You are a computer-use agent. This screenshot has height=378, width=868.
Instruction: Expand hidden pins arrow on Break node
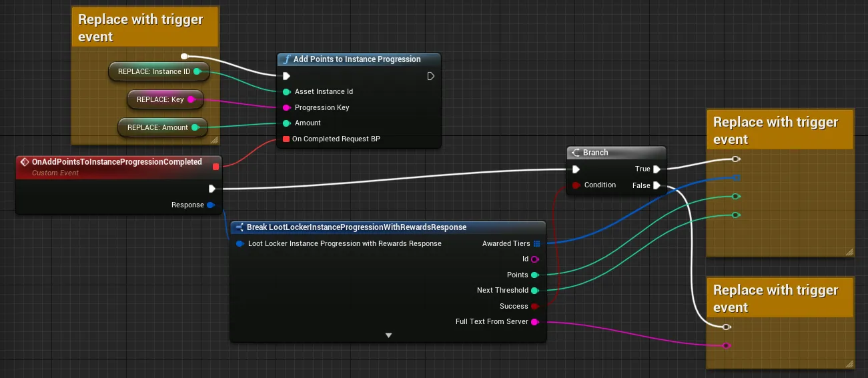[x=388, y=335]
